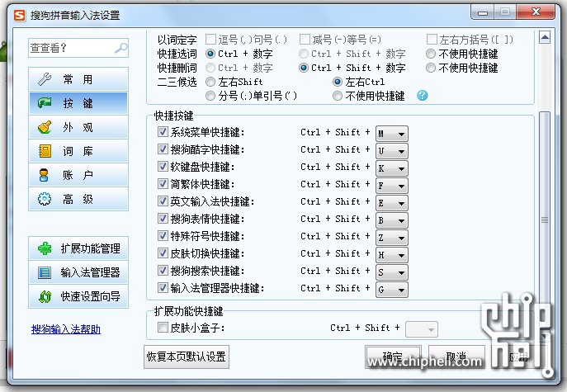Select 左右Ctrl radio option
This screenshot has width=567, height=392.
(338, 82)
